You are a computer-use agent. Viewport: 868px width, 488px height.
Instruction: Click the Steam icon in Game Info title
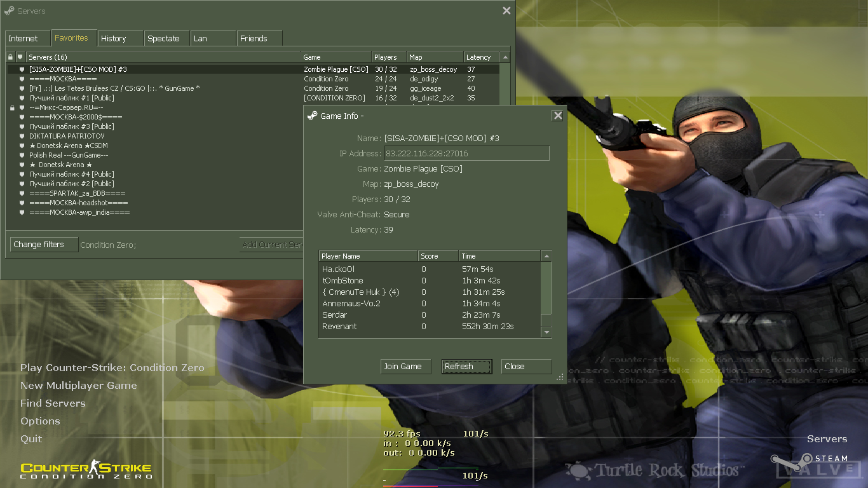pos(312,116)
